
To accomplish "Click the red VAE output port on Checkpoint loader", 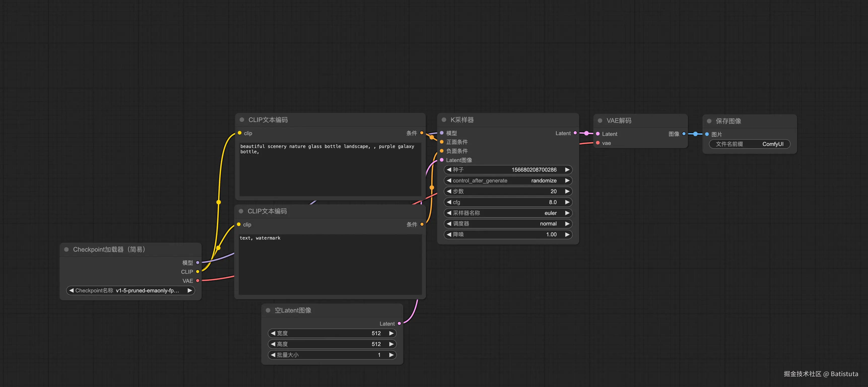I will pyautogui.click(x=198, y=281).
